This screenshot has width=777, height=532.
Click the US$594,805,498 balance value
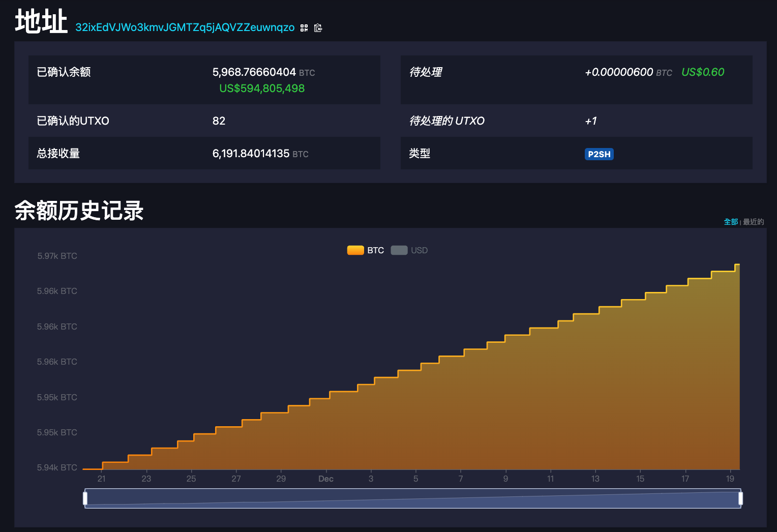click(262, 88)
